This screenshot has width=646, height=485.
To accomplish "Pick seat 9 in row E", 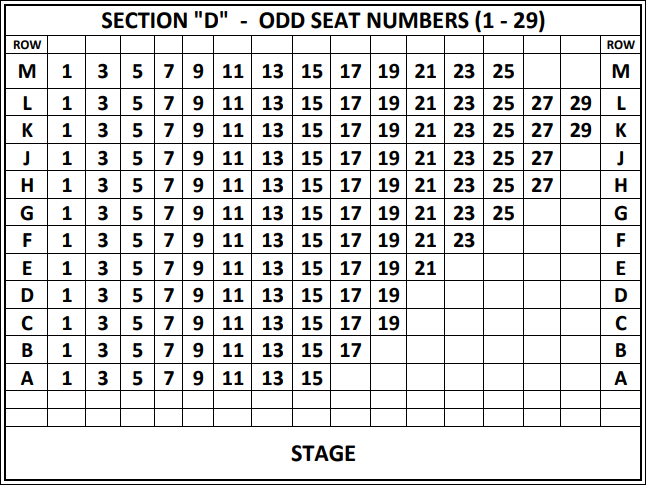I will coord(198,268).
